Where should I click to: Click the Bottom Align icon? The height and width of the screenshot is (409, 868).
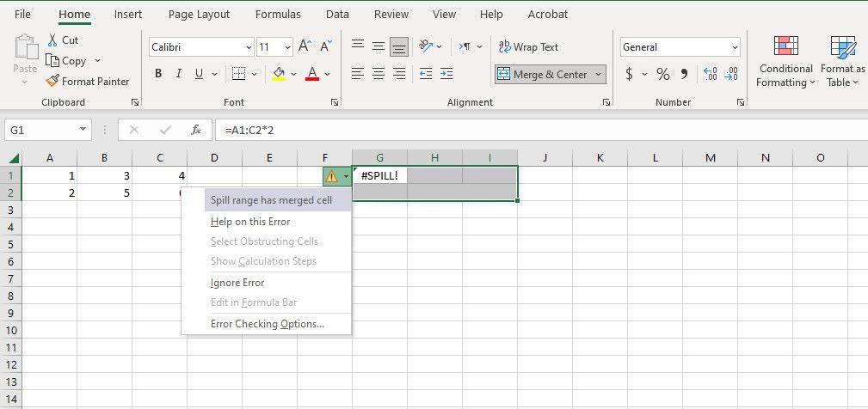[398, 47]
